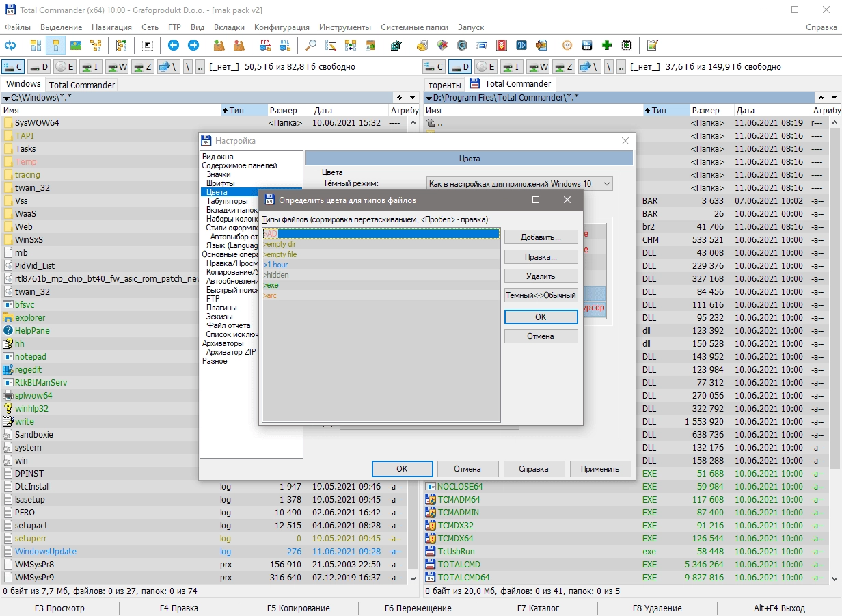Image resolution: width=842 pixels, height=616 pixels.
Task: Open the Файлы menu
Action: (18, 27)
